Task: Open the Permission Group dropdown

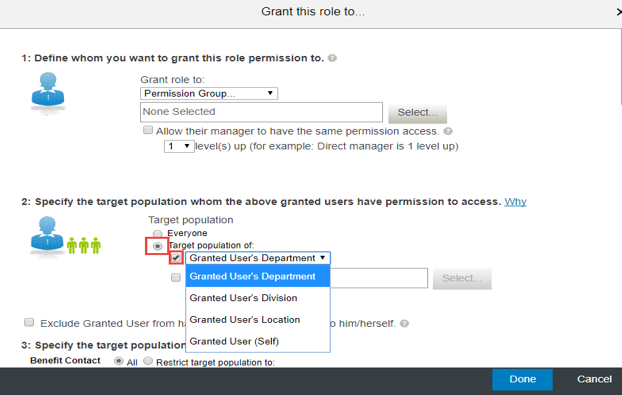Action: [x=209, y=94]
